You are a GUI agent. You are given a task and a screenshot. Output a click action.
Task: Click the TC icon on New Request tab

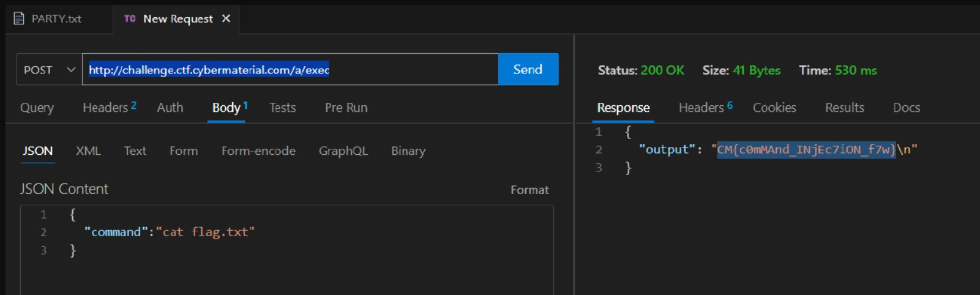[x=130, y=19]
